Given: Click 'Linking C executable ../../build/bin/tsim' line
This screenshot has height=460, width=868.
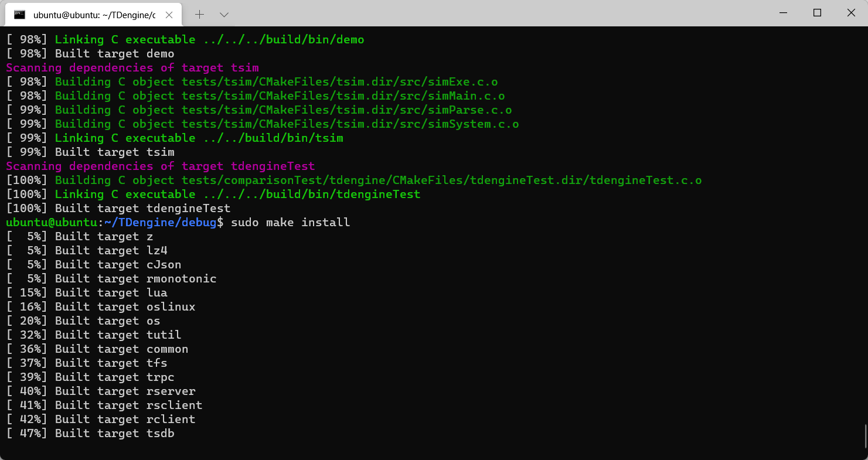Looking at the screenshot, I should [175, 138].
